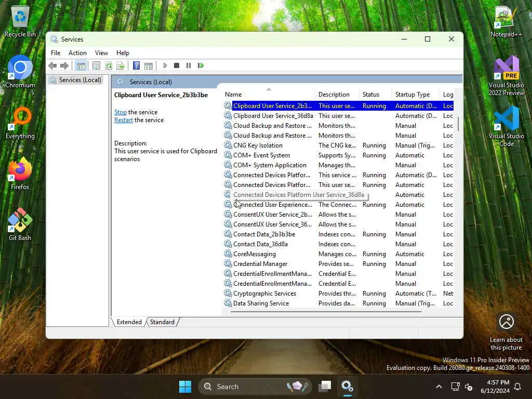
Task: Click the Pause Service icon
Action: point(189,65)
